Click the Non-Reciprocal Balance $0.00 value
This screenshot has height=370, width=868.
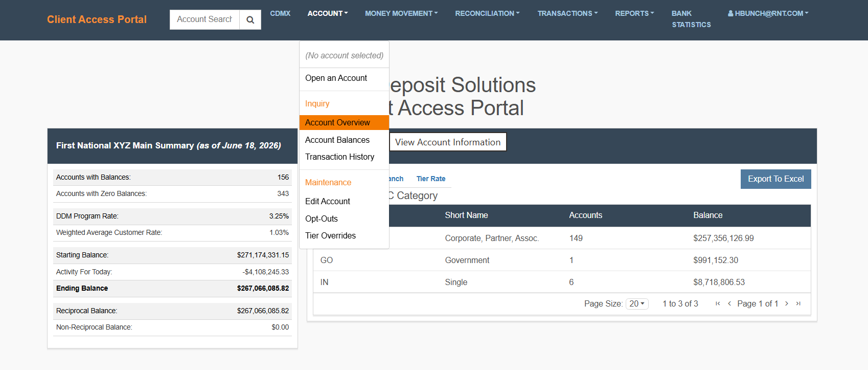[280, 327]
